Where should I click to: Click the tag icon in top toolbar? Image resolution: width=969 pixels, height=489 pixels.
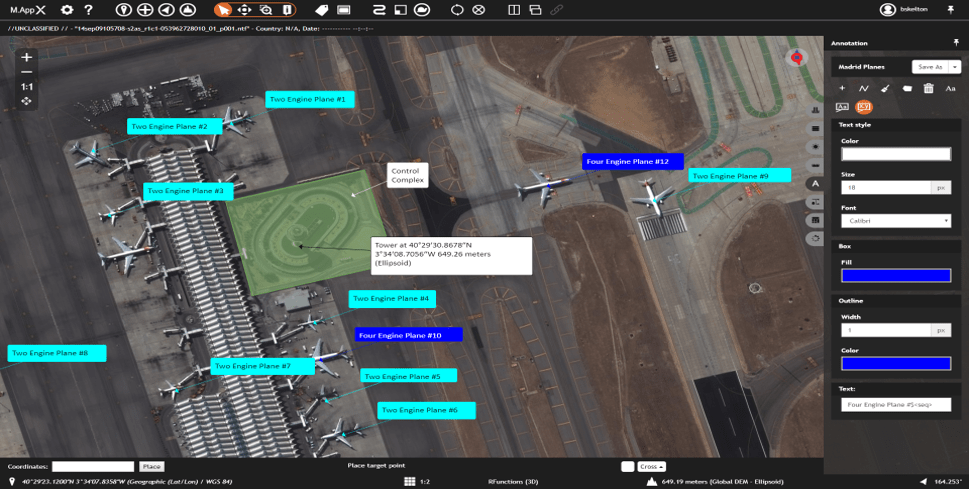click(x=321, y=9)
